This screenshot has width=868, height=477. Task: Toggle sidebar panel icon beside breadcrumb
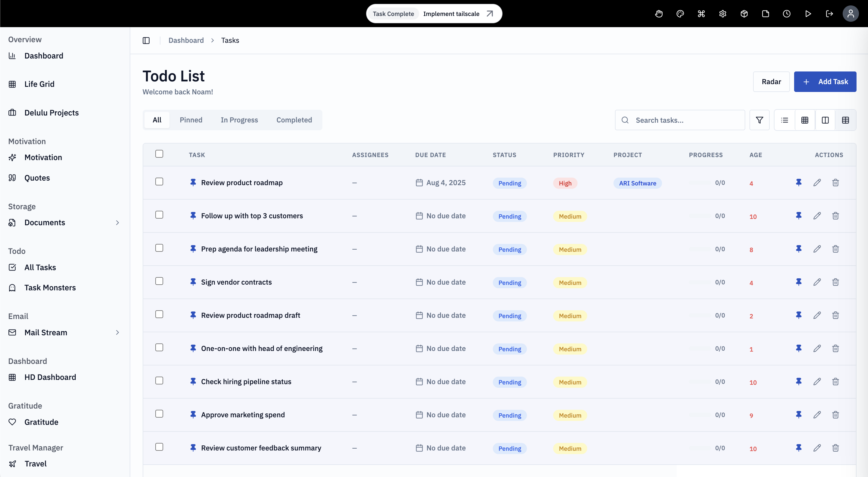point(146,40)
